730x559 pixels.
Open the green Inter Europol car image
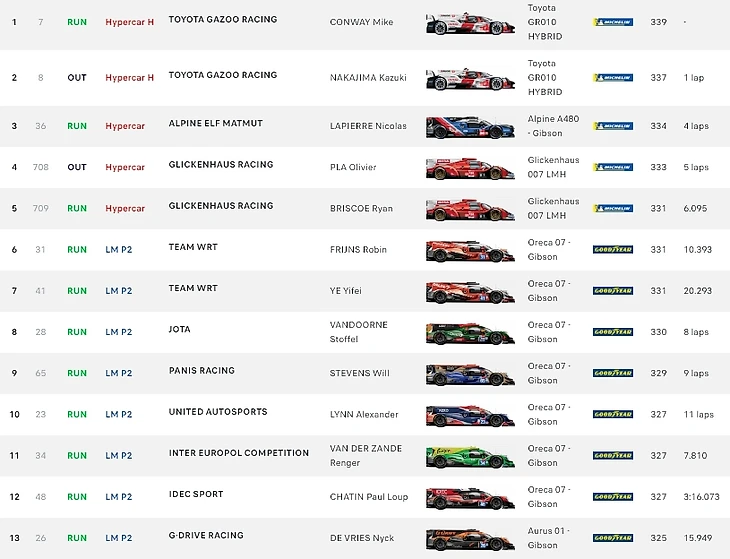pos(470,456)
